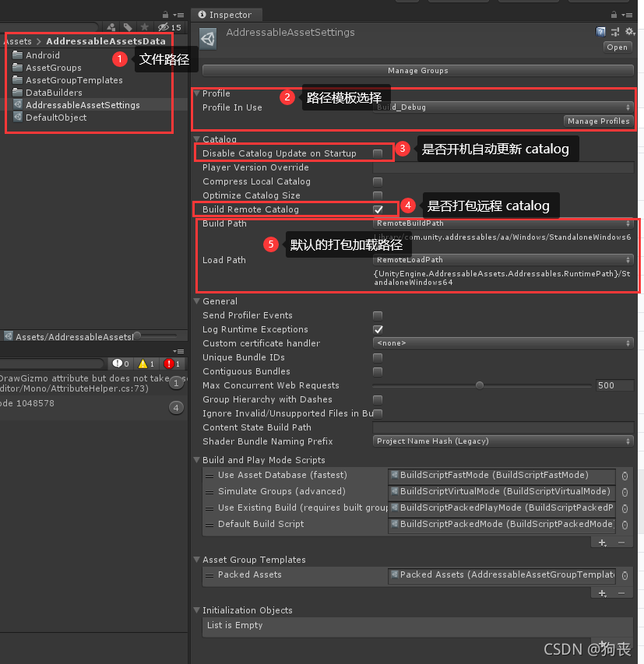644x664 pixels.
Task: Collapse the Initialization Objects section
Action: coord(197,610)
